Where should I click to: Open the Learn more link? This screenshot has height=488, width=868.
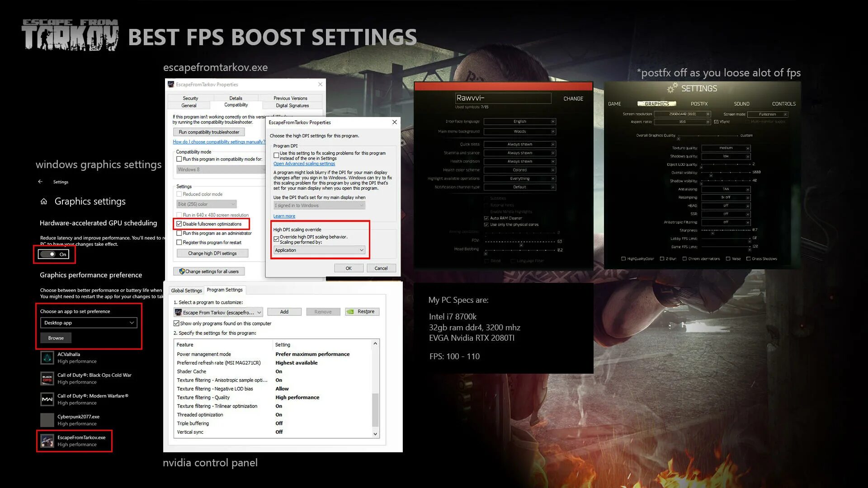click(284, 216)
